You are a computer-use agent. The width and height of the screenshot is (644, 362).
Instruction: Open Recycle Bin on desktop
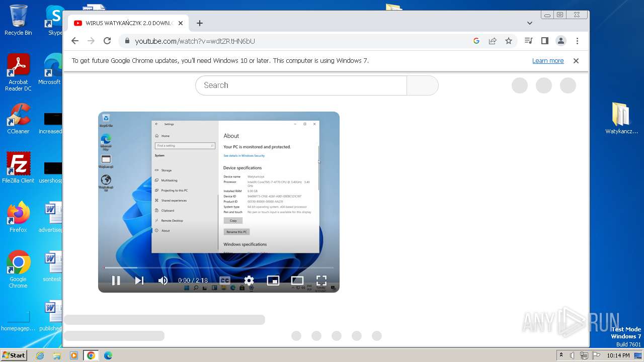pyautogui.click(x=18, y=20)
